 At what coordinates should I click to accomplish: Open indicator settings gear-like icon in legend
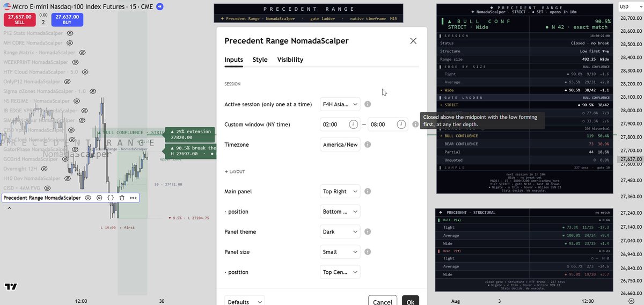pyautogui.click(x=99, y=198)
